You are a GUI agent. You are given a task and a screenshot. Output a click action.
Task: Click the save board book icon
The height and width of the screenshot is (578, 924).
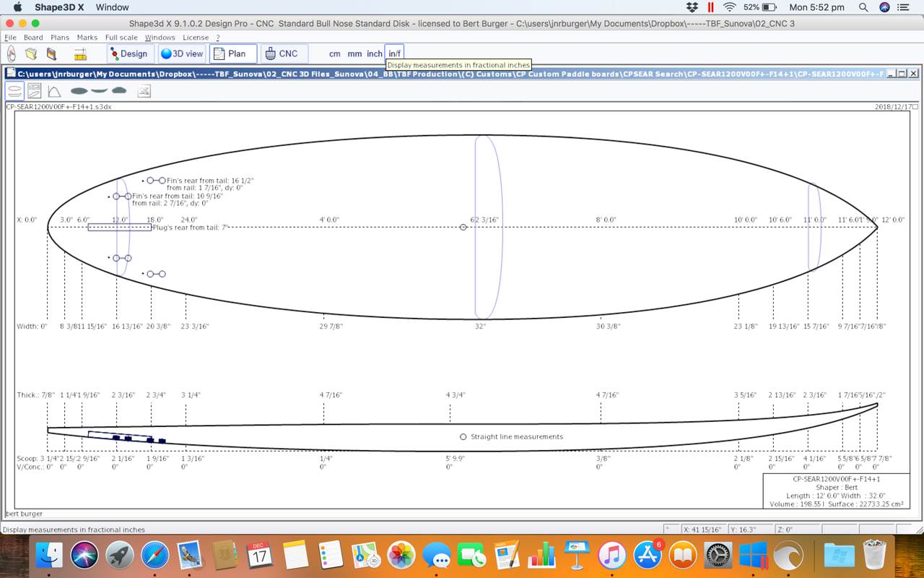[51, 53]
